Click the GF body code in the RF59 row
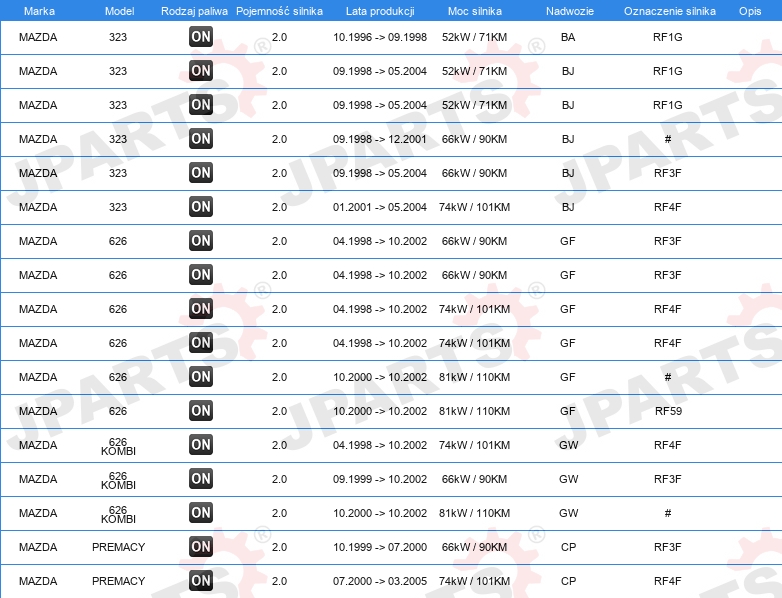Screen dimensions: 782x598 [568, 411]
